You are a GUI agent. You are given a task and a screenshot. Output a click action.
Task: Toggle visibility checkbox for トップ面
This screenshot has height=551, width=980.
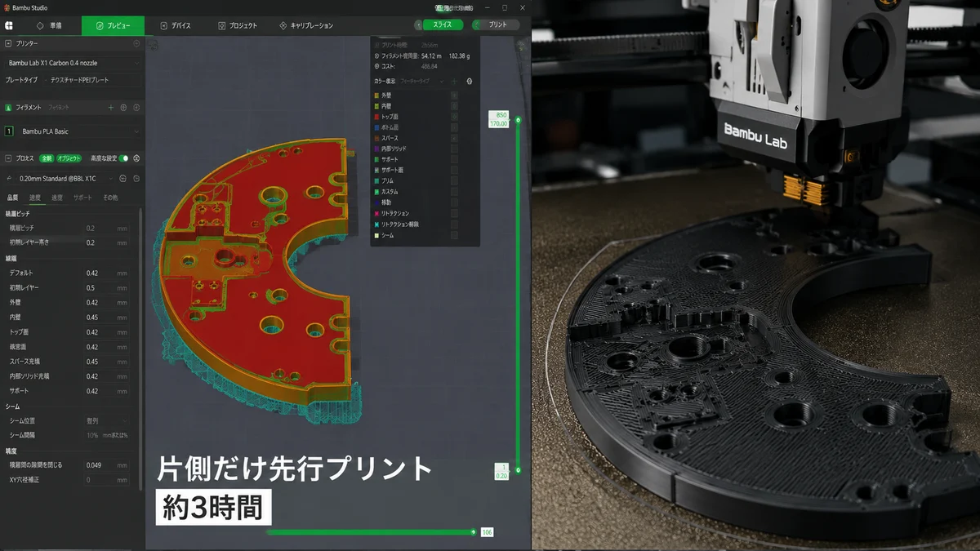coord(455,117)
